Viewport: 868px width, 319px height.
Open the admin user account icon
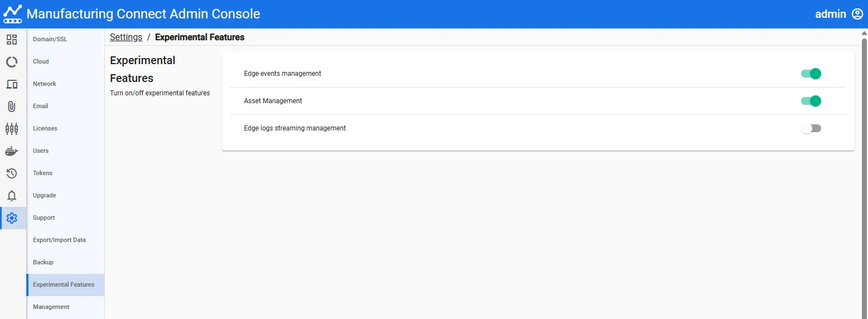point(857,14)
